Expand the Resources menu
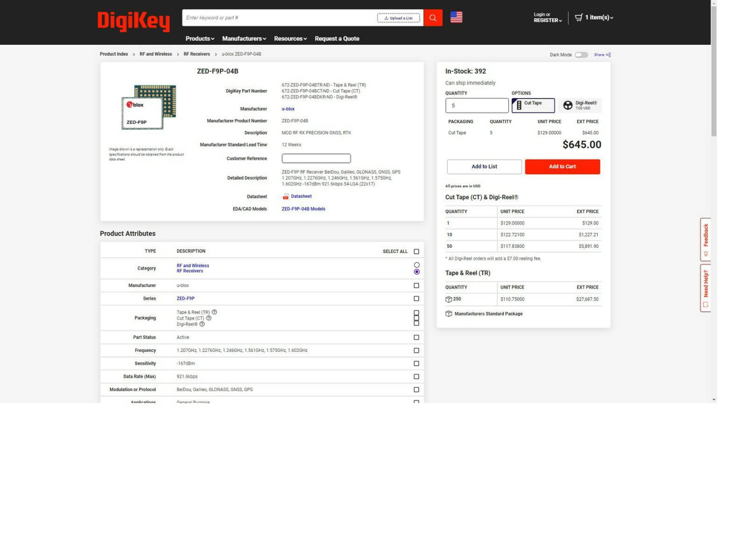 coord(290,39)
